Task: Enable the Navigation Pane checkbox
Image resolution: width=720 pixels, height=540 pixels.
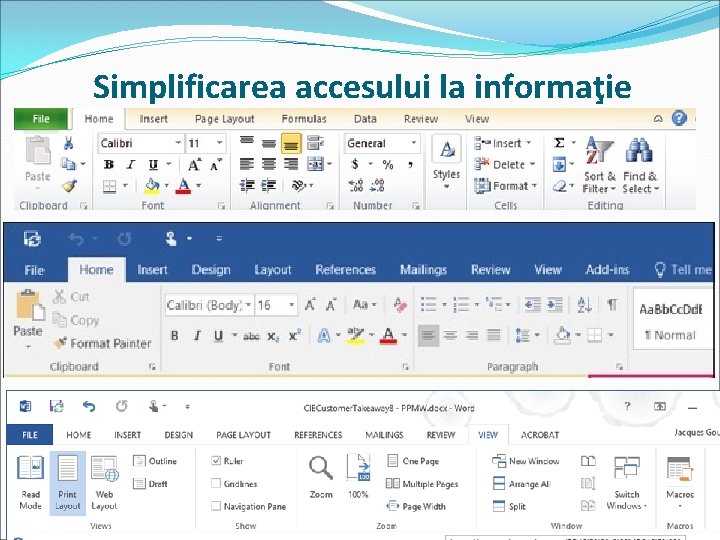Action: tap(216, 506)
